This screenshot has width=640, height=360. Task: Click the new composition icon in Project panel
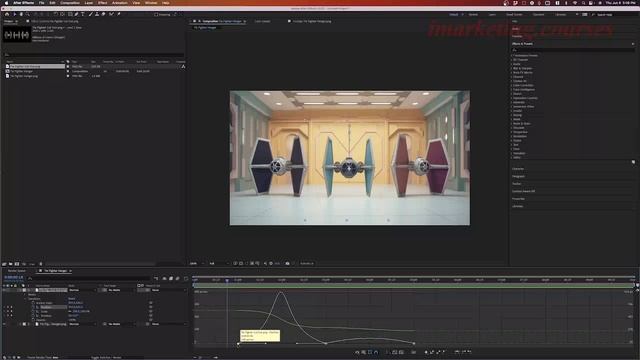[17, 264]
